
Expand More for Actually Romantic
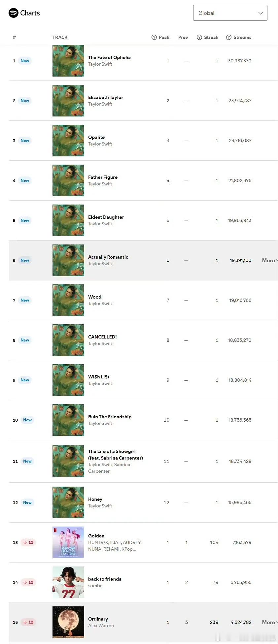point(269,260)
